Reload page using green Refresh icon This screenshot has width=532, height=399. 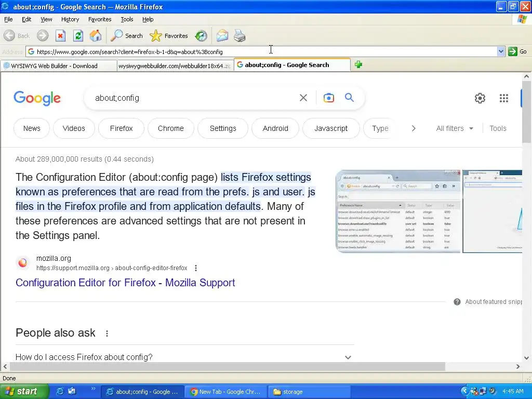(78, 36)
